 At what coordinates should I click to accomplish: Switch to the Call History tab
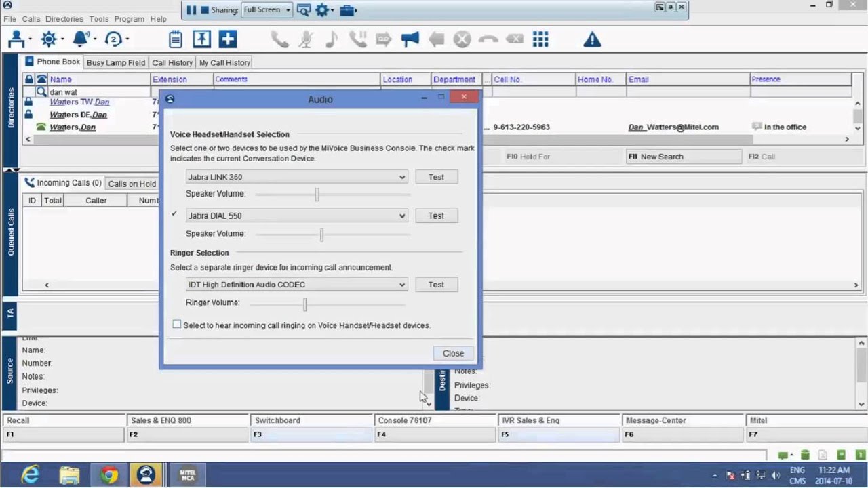172,62
